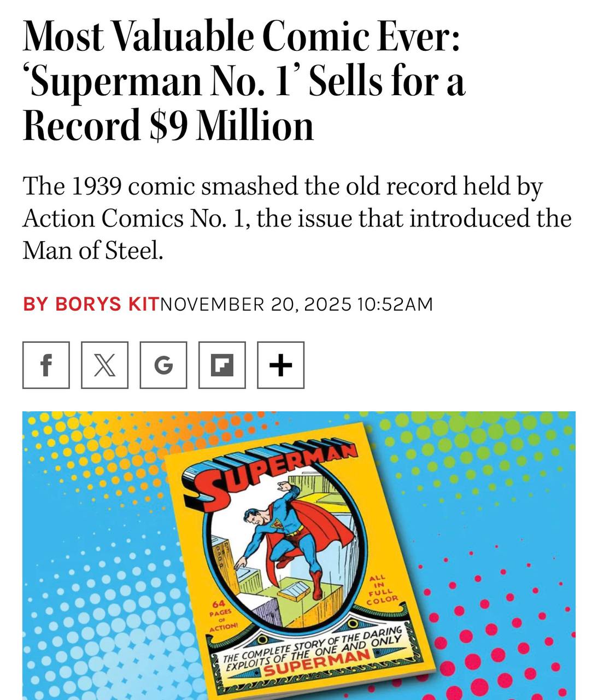Click "Man of Steel" text in subheading
This screenshot has width=598, height=700.
coord(92,250)
